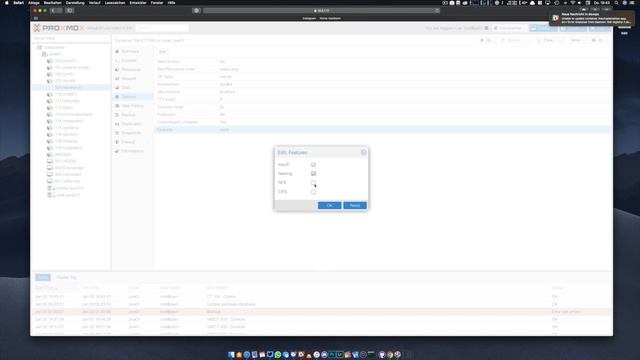Screen dimensions: 640x360
Task: Select the Protection option row
Action: (383, 114)
